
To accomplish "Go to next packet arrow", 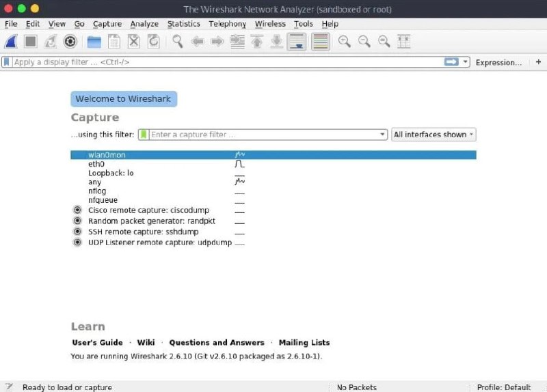I will pyautogui.click(x=217, y=42).
